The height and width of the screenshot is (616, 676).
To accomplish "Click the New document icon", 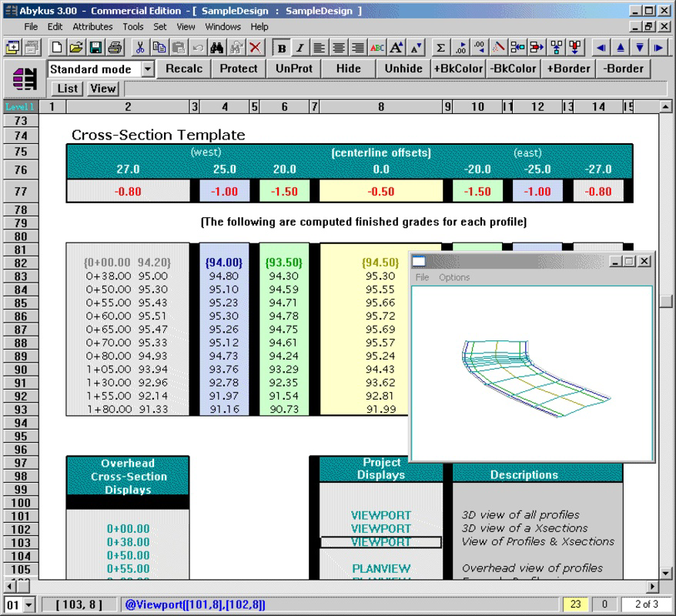I will tap(56, 48).
